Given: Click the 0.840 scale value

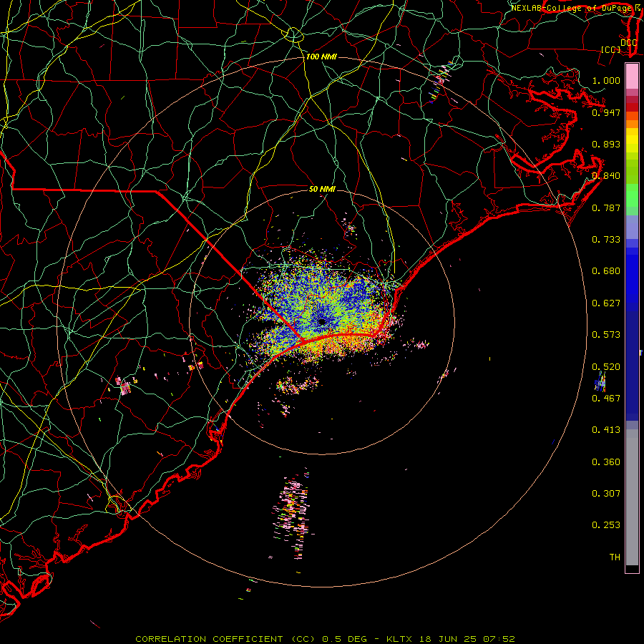Looking at the screenshot, I should (606, 176).
